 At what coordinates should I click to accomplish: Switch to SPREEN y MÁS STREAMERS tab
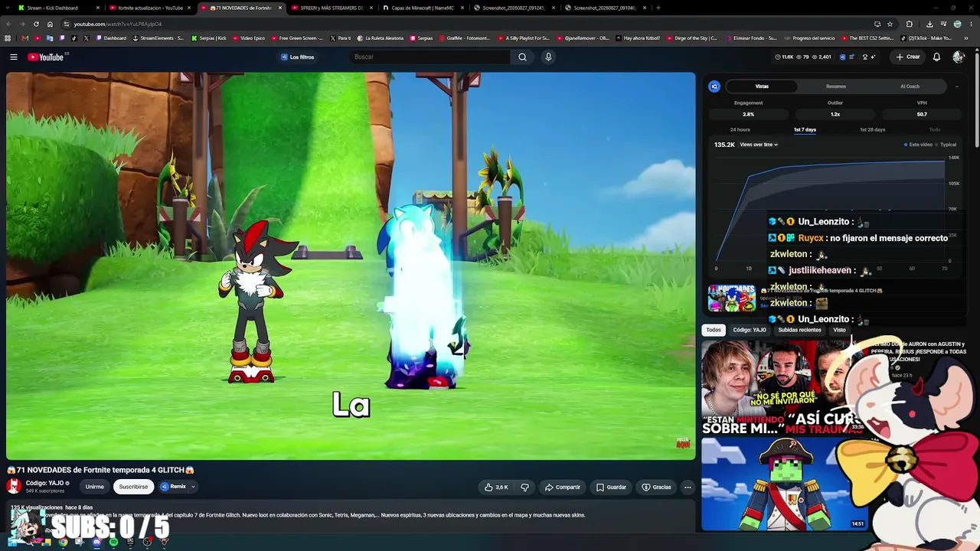[x=332, y=8]
